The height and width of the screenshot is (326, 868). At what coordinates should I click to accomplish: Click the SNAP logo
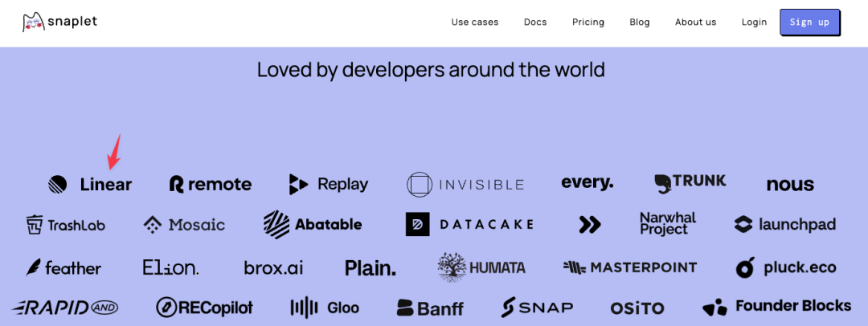pyautogui.click(x=537, y=308)
